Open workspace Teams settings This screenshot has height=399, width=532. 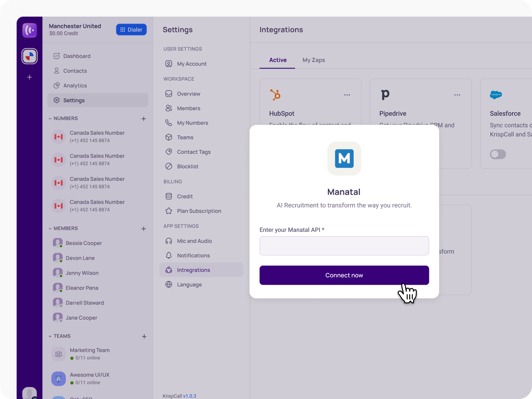tap(202, 138)
